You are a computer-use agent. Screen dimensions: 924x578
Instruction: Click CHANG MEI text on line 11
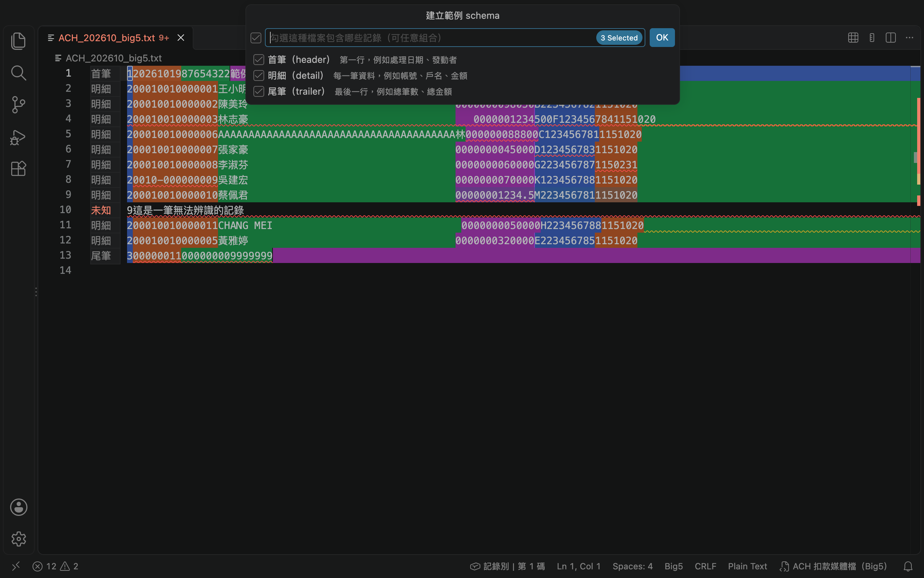245,225
